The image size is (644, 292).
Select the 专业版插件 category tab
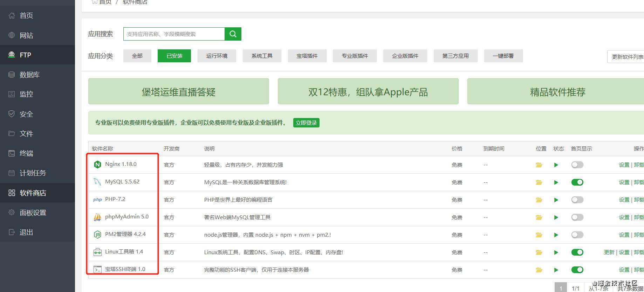(355, 56)
